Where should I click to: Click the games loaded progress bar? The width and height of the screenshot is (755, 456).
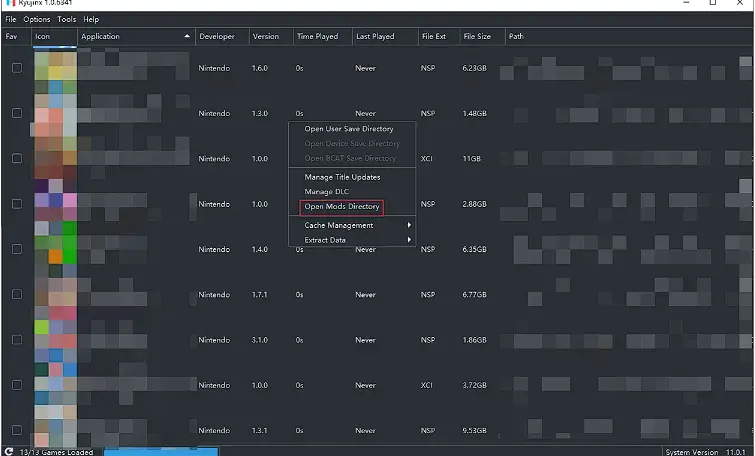coord(146,452)
